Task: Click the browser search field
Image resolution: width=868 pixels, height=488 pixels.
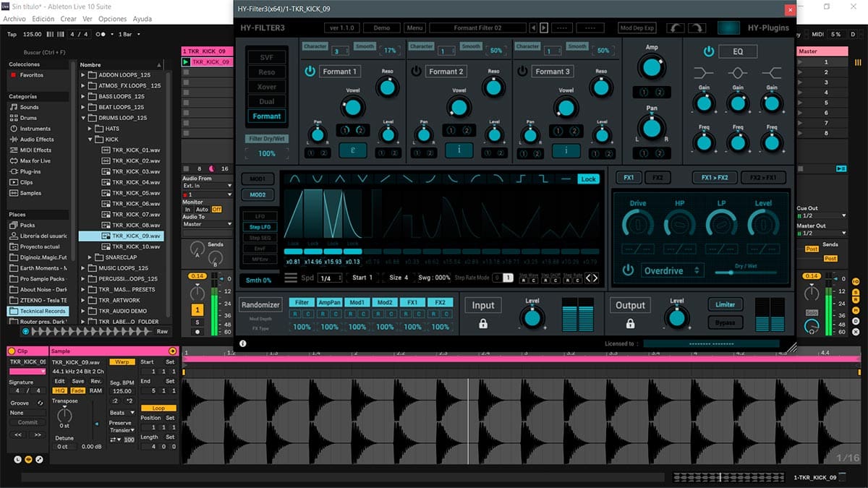Action: pyautogui.click(x=43, y=52)
